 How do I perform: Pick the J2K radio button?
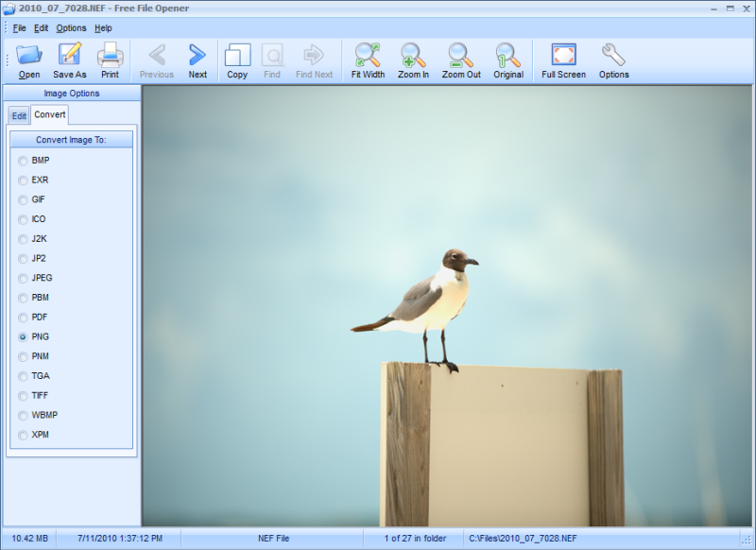pos(23,239)
